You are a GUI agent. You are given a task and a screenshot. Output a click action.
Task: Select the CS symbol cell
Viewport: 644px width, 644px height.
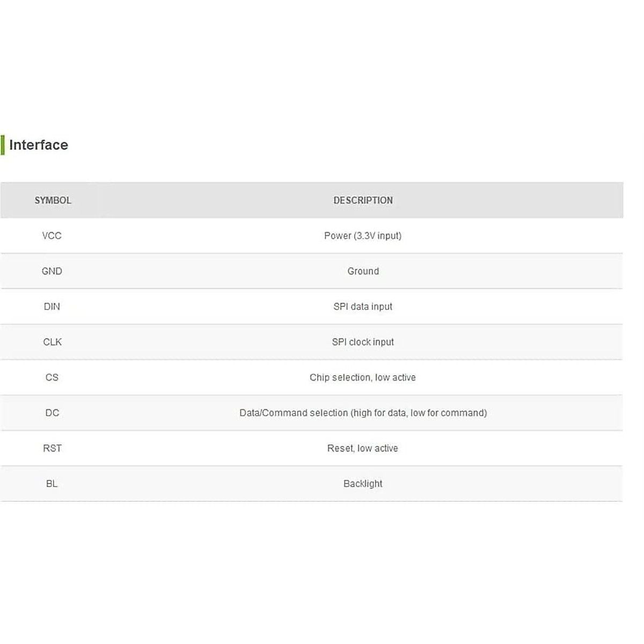point(52,377)
